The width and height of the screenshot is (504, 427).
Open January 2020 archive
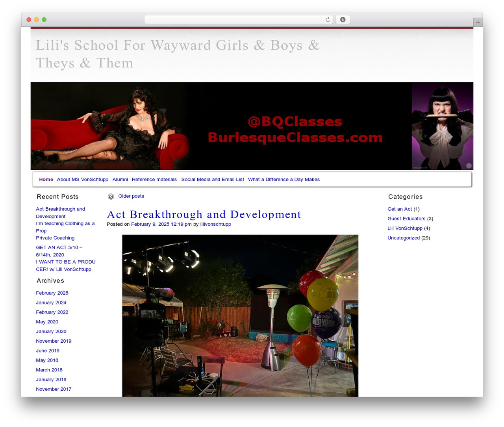click(51, 332)
